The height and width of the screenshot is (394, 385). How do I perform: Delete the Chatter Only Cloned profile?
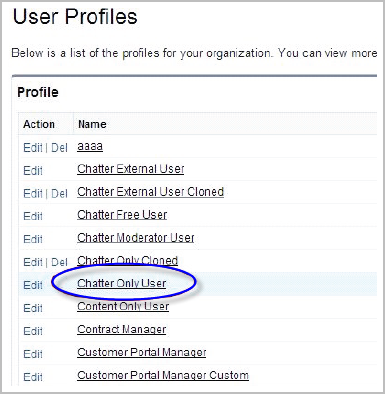click(x=59, y=262)
